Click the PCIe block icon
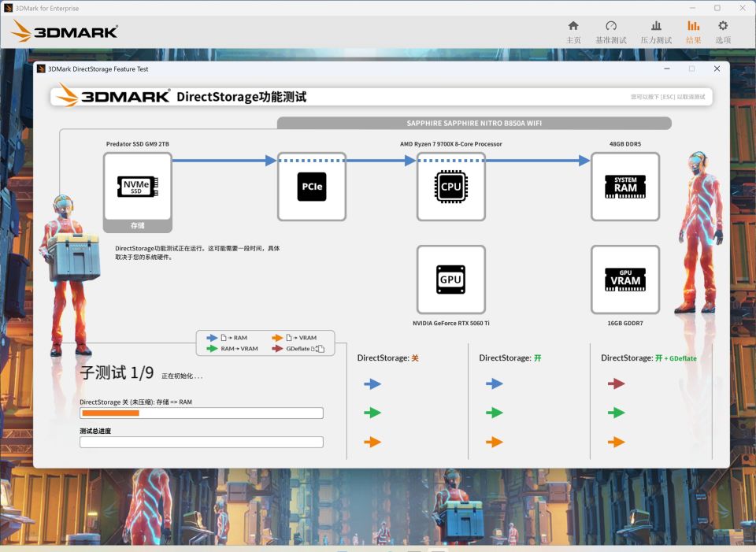Screen dimensions: 756x552 312,187
